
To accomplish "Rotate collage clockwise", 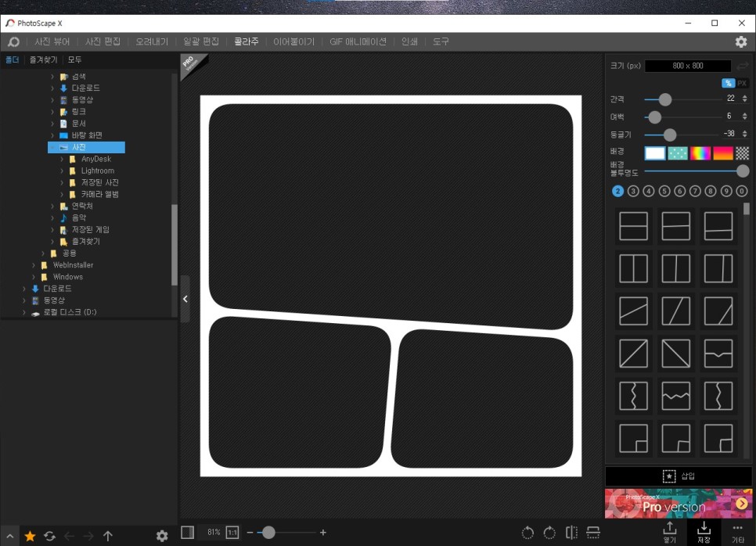I will 549,533.
